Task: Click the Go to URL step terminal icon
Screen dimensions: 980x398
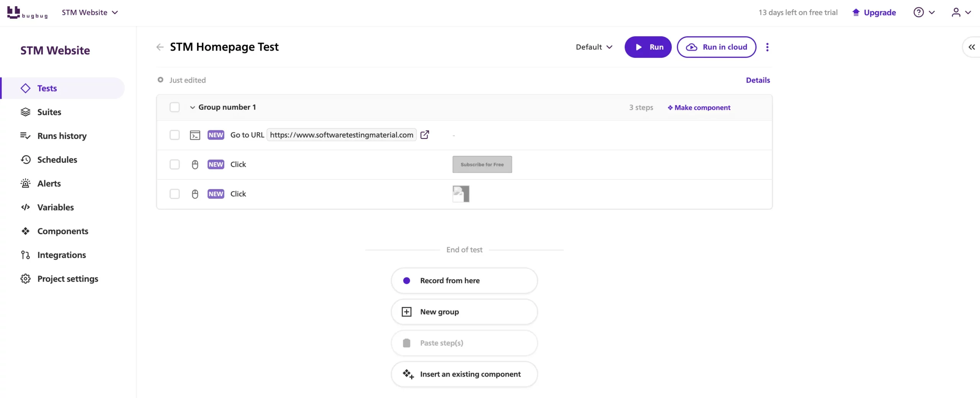Action: point(195,135)
